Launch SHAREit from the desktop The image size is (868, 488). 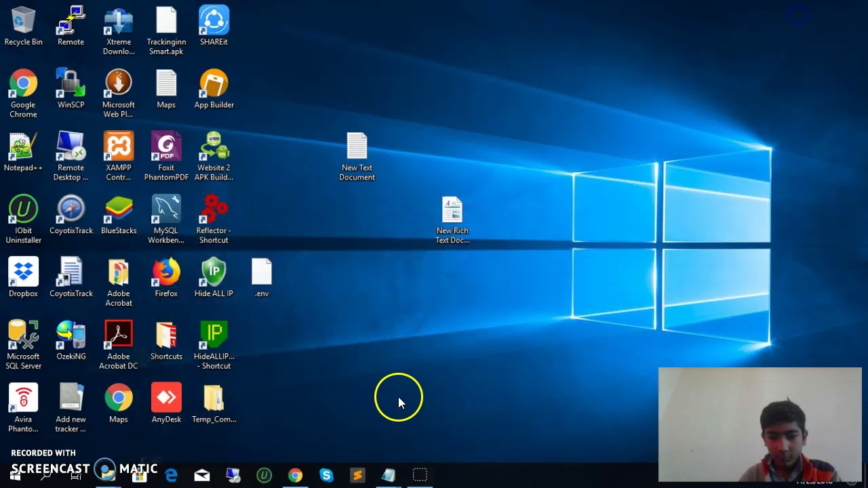214,27
